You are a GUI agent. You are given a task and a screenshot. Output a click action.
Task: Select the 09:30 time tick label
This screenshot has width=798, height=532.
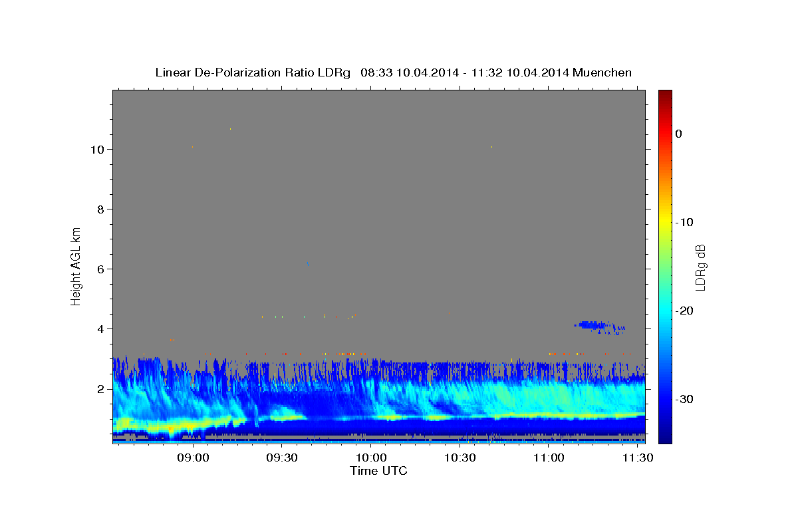[x=282, y=458]
